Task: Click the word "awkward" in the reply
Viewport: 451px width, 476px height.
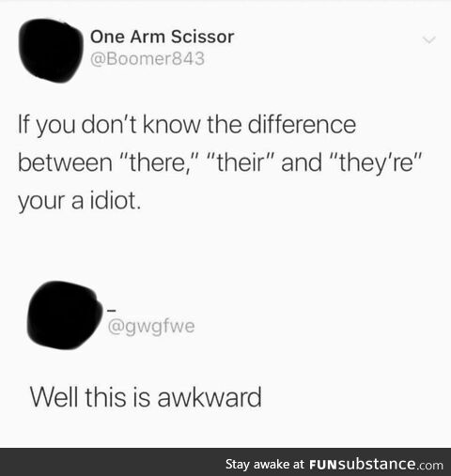Action: tap(210, 397)
